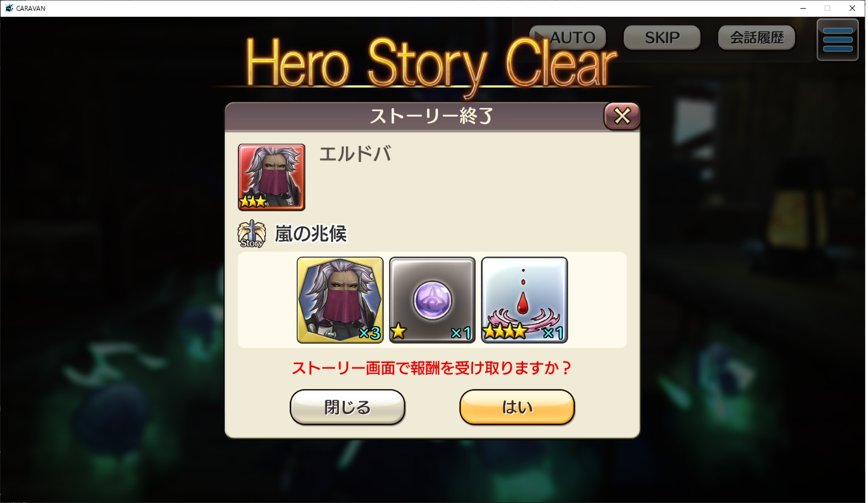Click the story title 嵐の兆候

coord(311,234)
